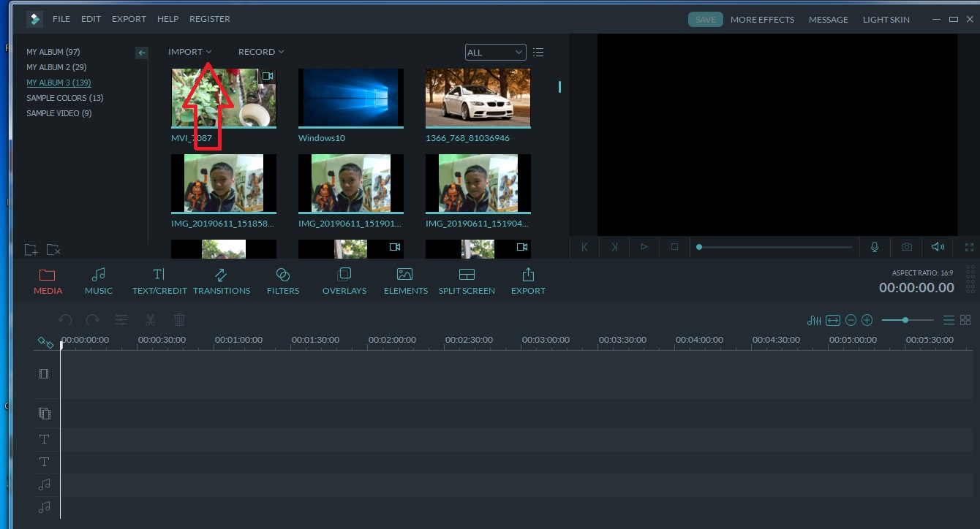Open the audio mixer icon

click(814, 320)
